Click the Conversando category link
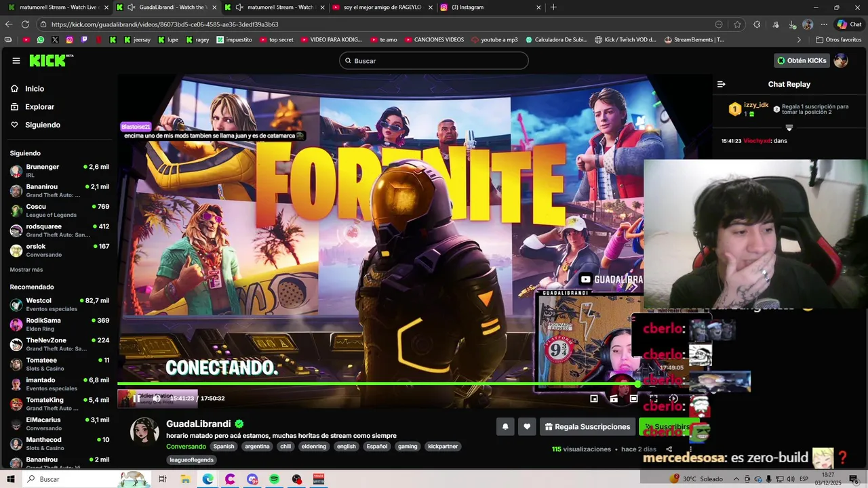 click(x=186, y=447)
